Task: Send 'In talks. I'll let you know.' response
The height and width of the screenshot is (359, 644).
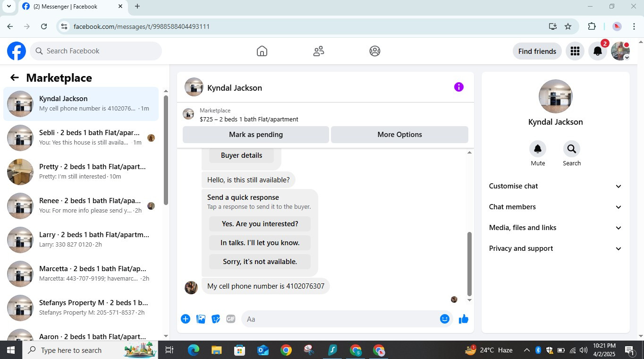Action: (260, 243)
